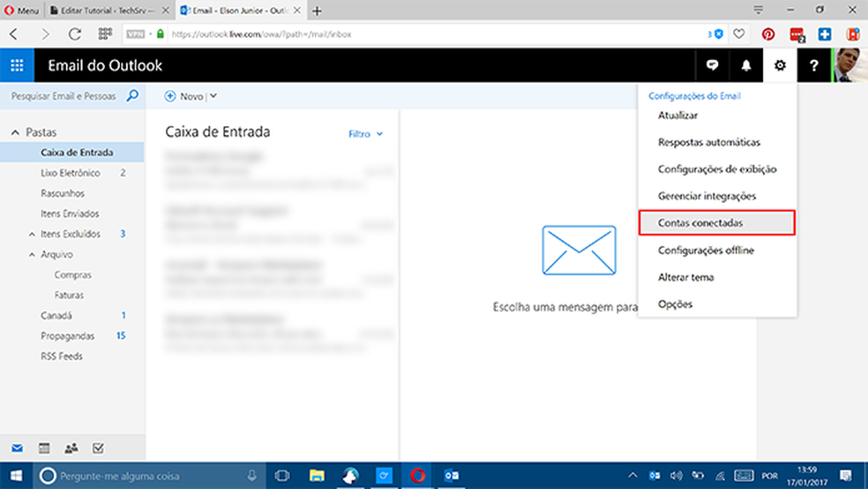Open the Calendar module icon at bottom
Viewport: 868px width, 489px height.
44,448
